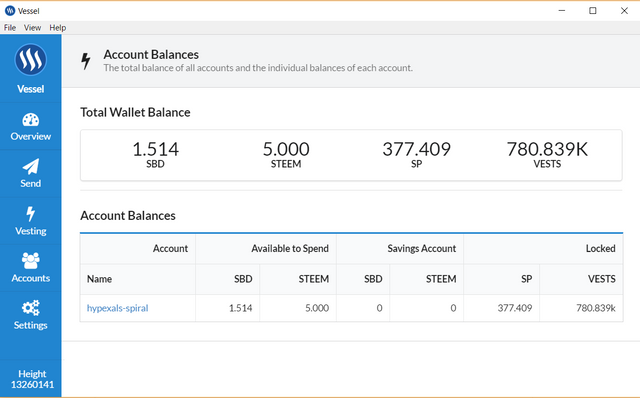Image resolution: width=640 pixels, height=398 pixels.
Task: Open Vesting lightning bolt icon
Action: coord(31,213)
